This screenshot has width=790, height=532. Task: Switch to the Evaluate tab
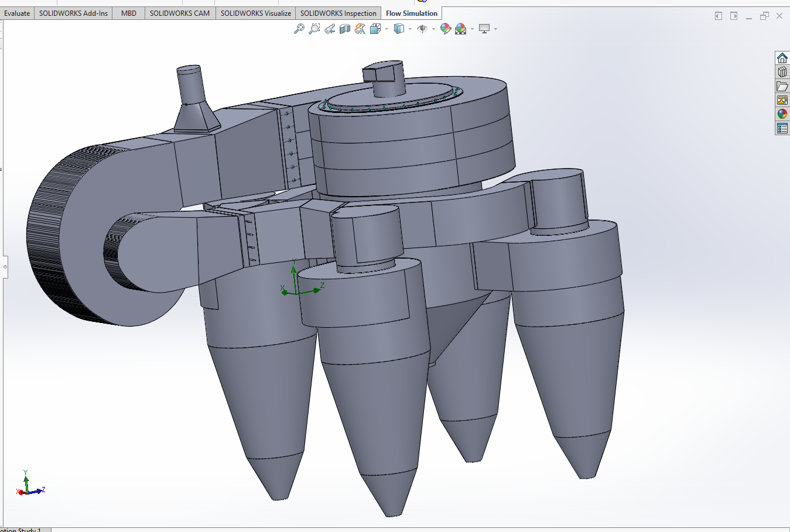coord(17,13)
